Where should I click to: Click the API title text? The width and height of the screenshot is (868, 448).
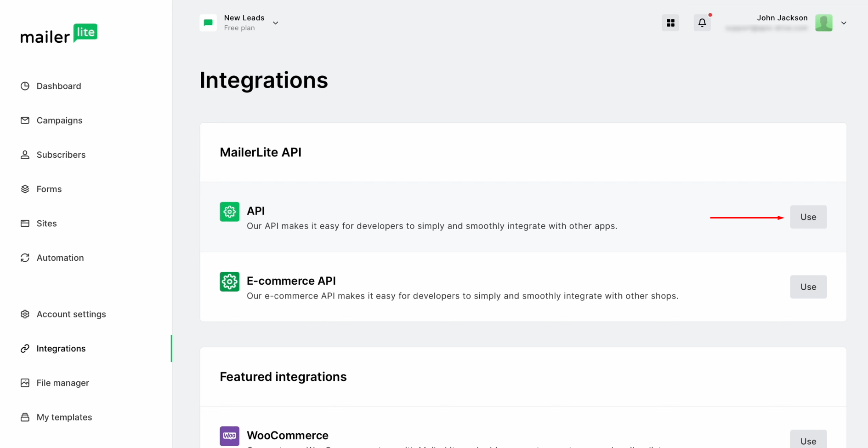pyautogui.click(x=255, y=211)
